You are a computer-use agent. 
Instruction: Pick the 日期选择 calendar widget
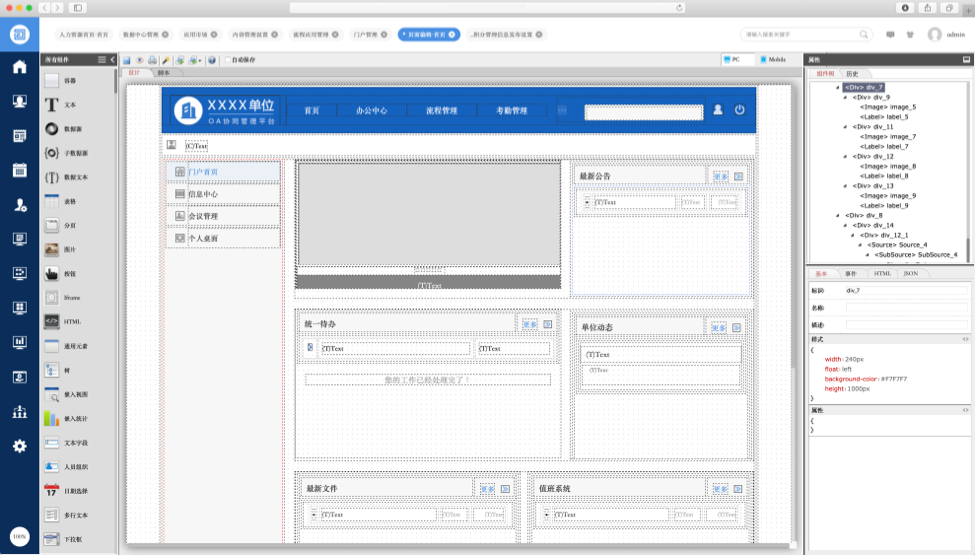click(52, 491)
